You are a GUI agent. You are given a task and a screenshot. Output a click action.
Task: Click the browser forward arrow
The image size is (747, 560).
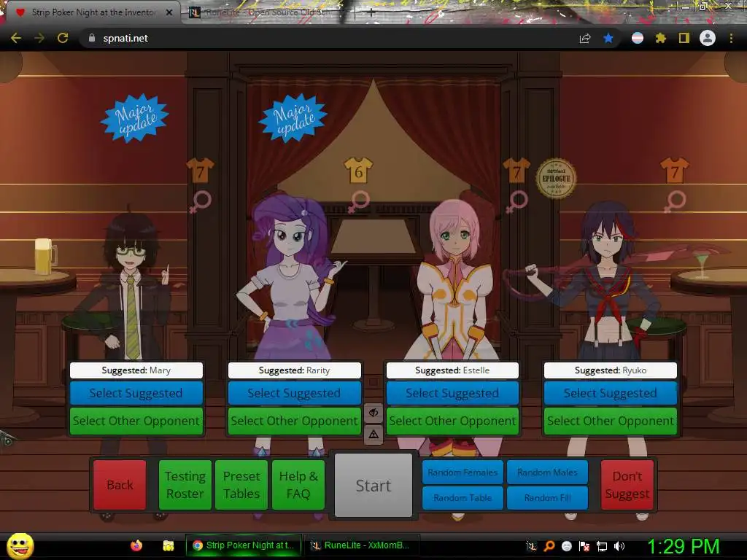(x=39, y=38)
